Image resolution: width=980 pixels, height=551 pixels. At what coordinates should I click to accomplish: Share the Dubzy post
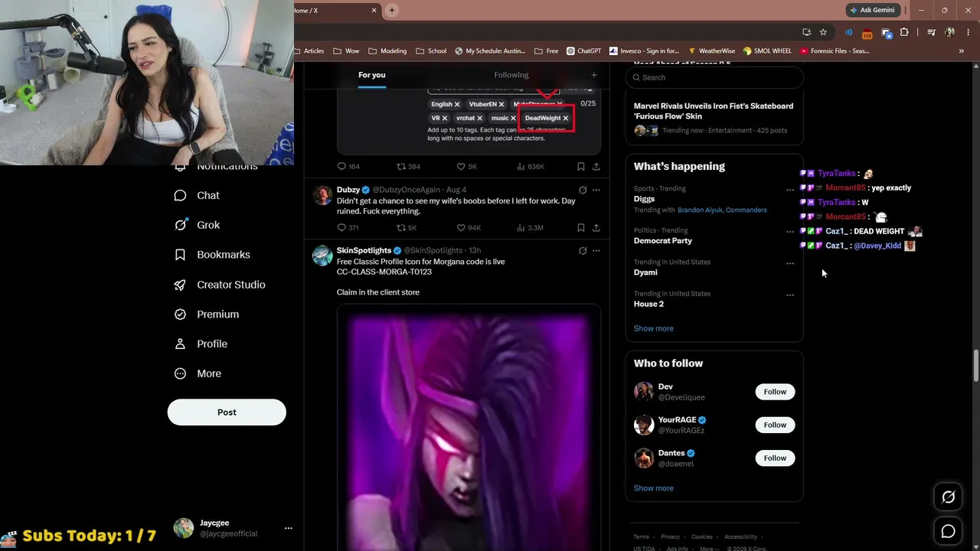click(x=596, y=227)
